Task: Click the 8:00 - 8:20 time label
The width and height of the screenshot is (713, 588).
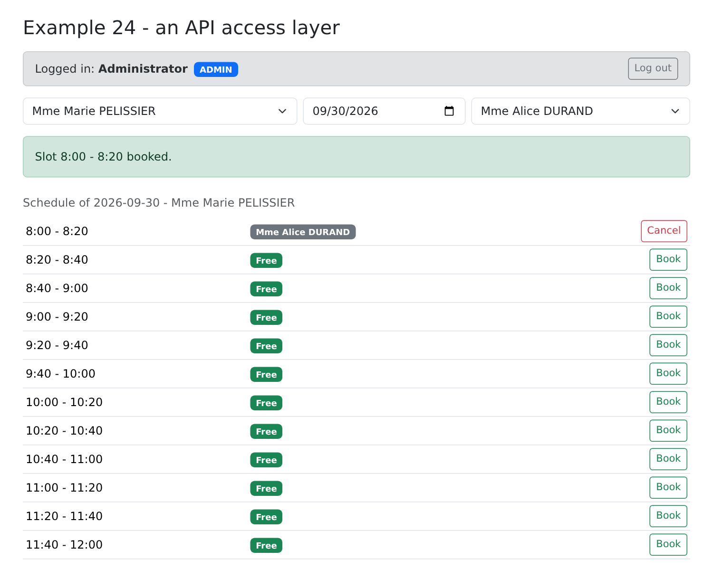Action: tap(57, 231)
